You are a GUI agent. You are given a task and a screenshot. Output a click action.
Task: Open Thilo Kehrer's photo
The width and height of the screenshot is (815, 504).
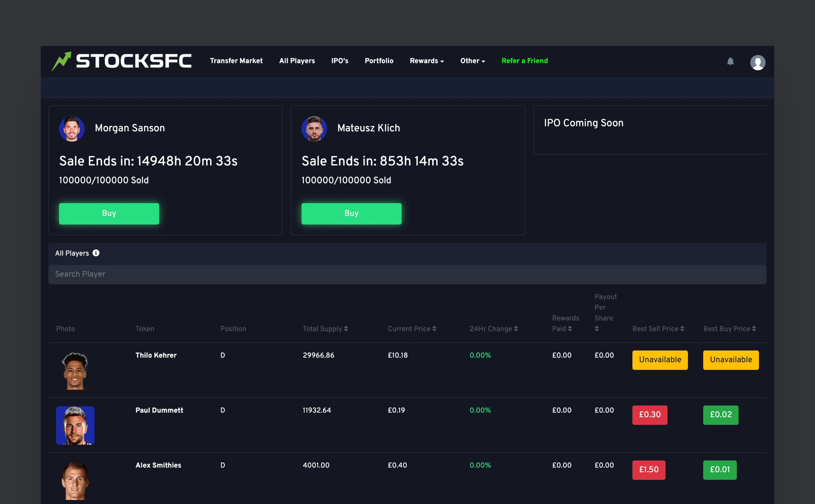pyautogui.click(x=75, y=371)
